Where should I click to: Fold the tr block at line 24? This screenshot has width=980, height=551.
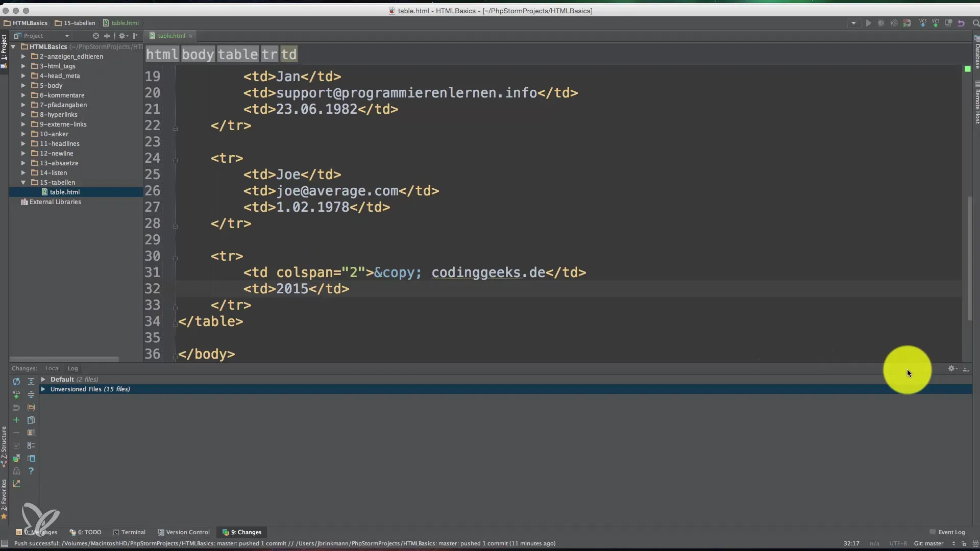[x=175, y=161]
